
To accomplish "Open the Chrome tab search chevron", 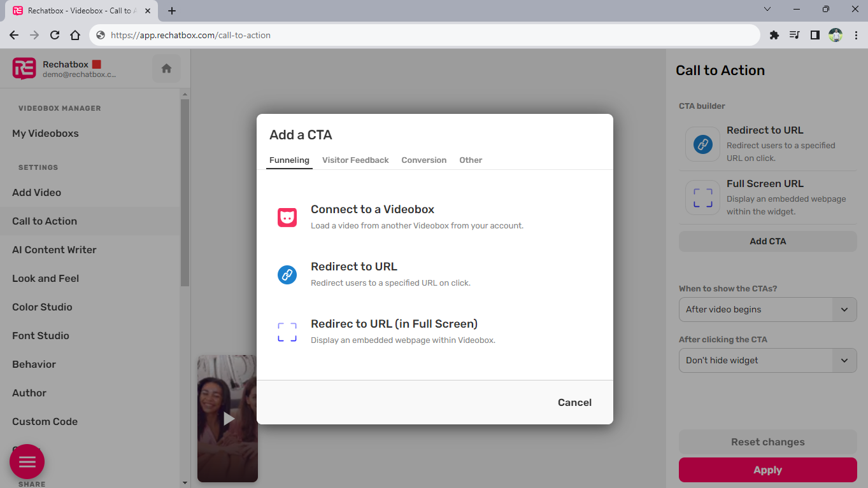I will (x=767, y=10).
